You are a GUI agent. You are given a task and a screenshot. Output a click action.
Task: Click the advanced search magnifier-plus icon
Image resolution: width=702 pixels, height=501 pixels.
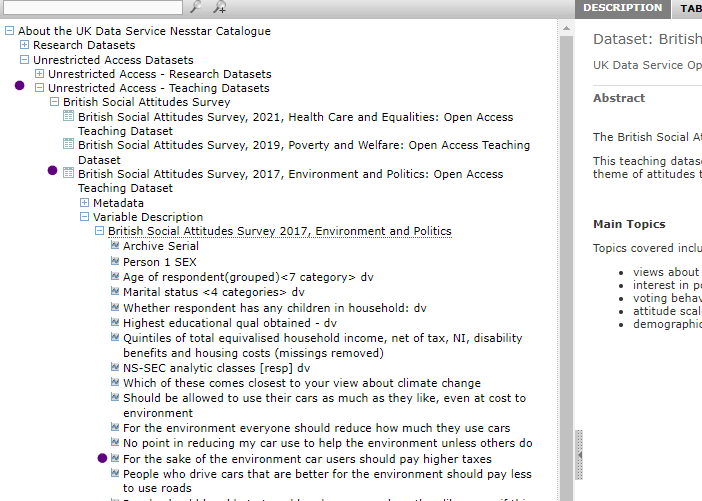click(219, 7)
